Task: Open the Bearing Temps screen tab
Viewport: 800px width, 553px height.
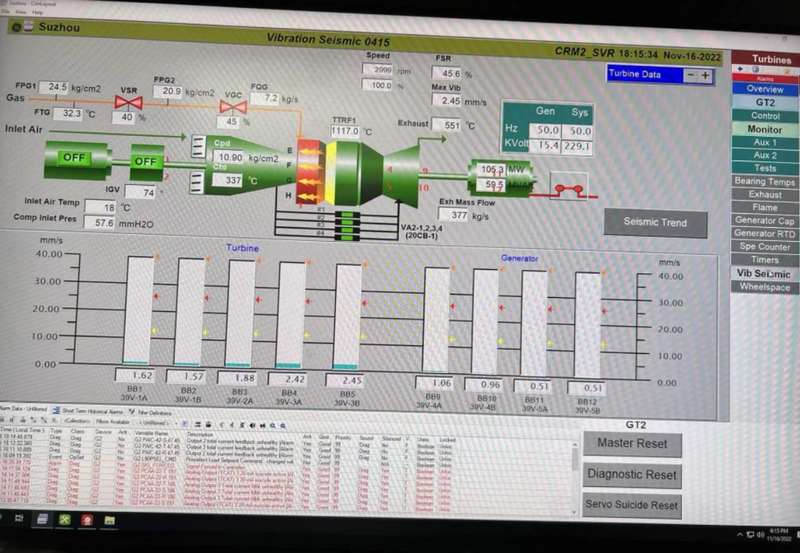Action: (x=765, y=181)
